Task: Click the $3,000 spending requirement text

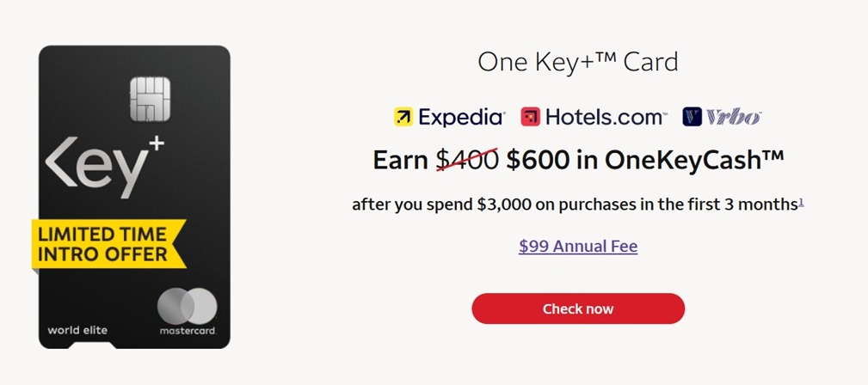Action: 504,205
